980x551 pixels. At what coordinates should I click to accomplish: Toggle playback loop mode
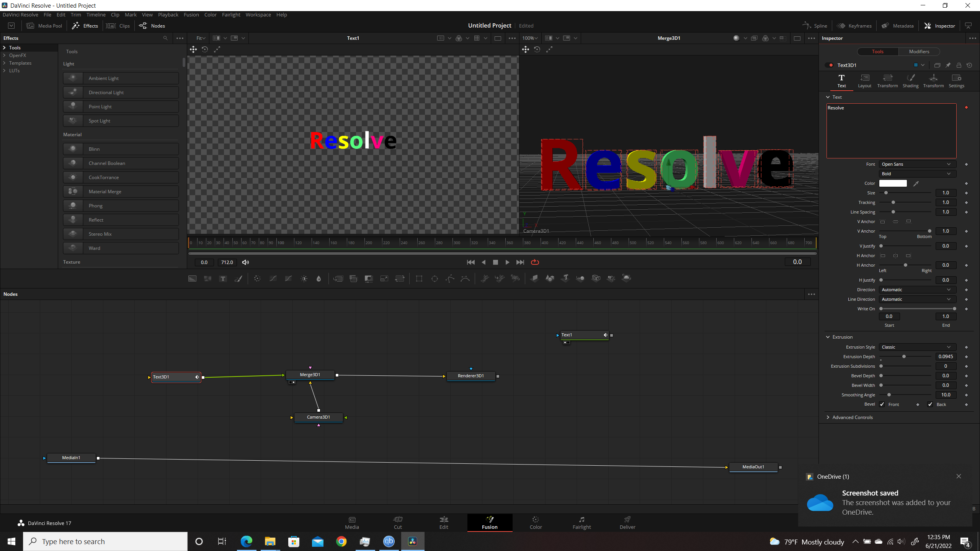pos(535,262)
